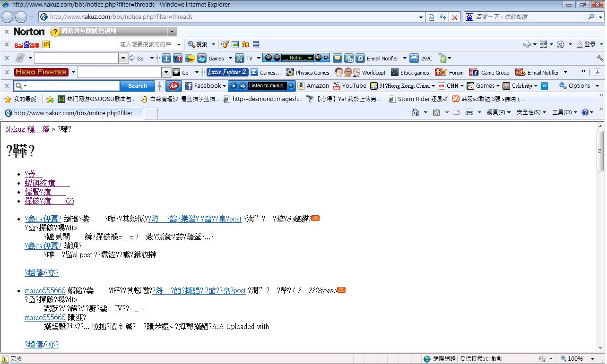Viewport: 607px width, 364px height.
Task: Open the Storm Rider 逐風者 favorite
Action: [418, 99]
